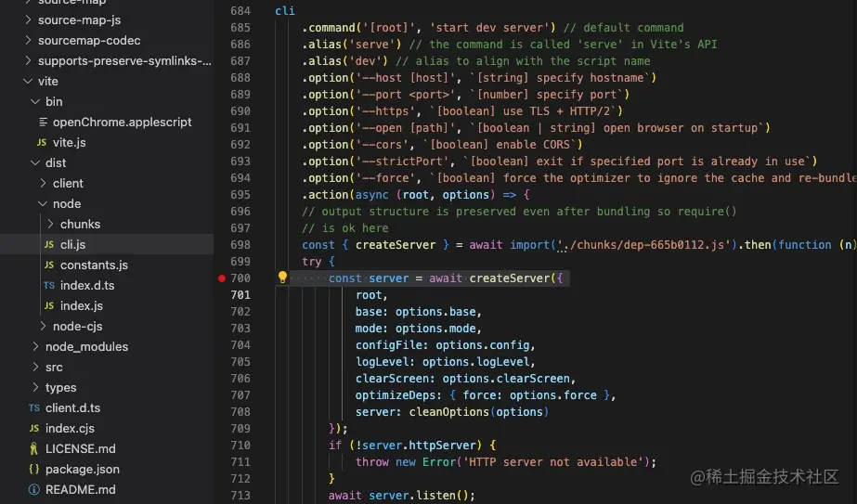Click the JS icon of index.js
The height and width of the screenshot is (504, 857).
pyautogui.click(x=49, y=306)
